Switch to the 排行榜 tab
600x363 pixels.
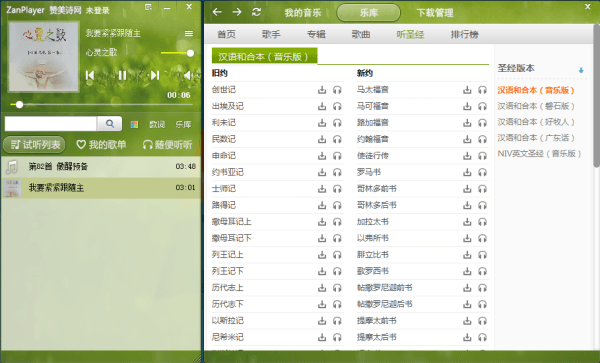pyautogui.click(x=465, y=34)
